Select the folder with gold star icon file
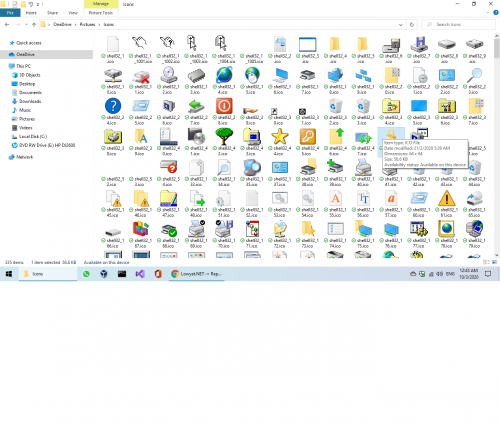 pos(307,234)
